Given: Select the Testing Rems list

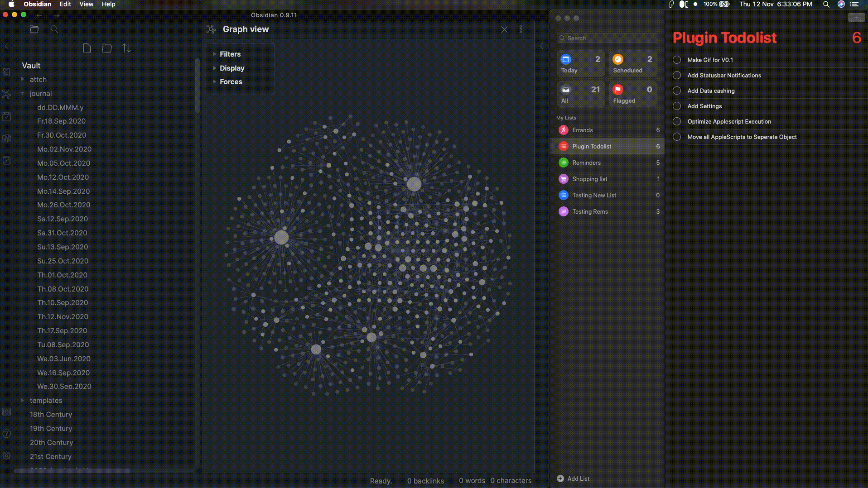Looking at the screenshot, I should (x=607, y=211).
